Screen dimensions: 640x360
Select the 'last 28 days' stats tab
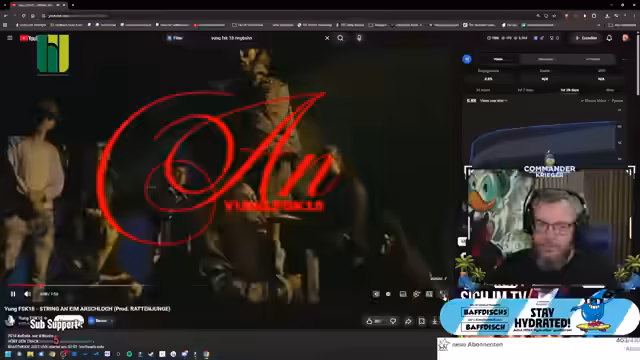click(x=570, y=90)
